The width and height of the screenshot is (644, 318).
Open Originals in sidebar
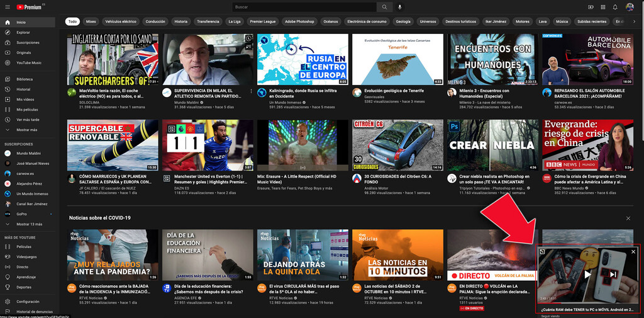point(28,53)
